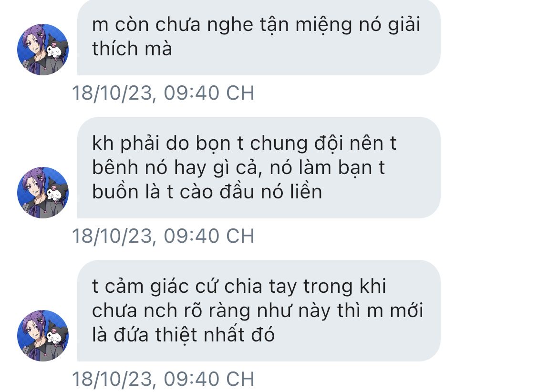Click timestamp under the 'giải thích mà' message
Screen dimensions: 558x392
tap(163, 93)
